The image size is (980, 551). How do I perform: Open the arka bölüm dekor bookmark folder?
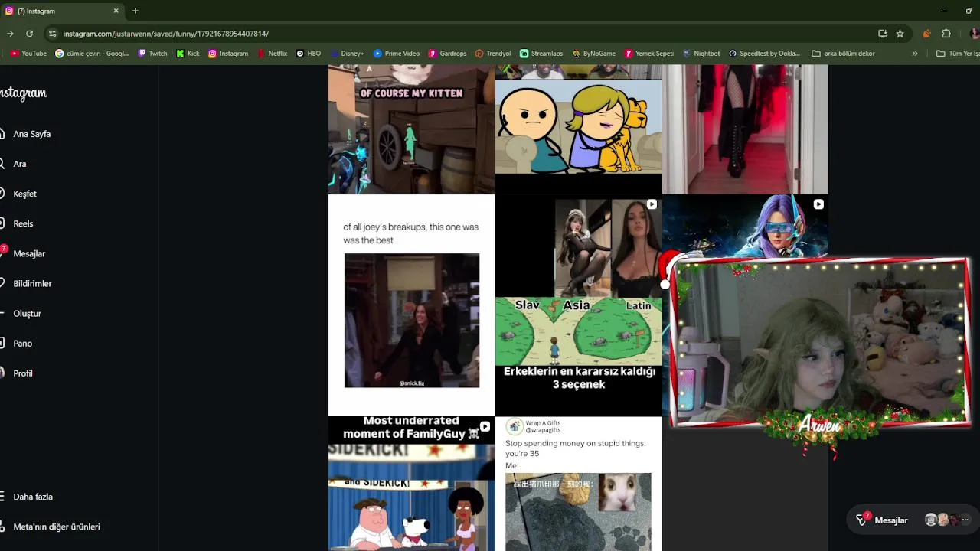(x=843, y=54)
